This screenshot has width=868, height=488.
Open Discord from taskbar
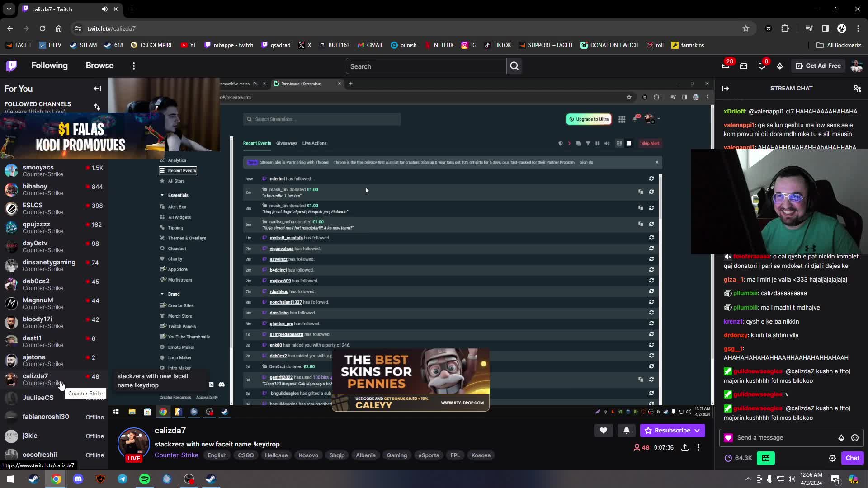pos(78,479)
